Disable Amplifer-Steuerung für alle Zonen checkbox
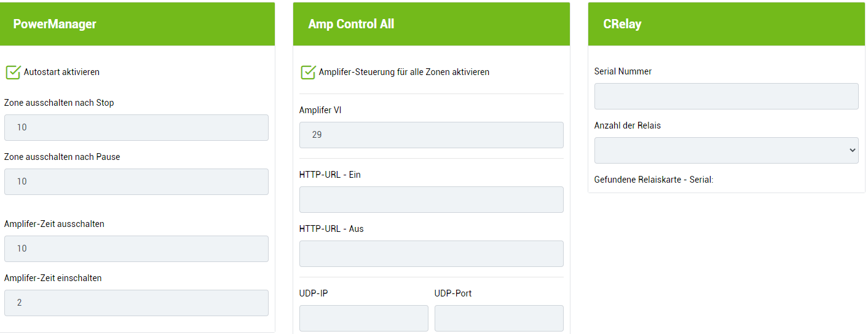 308,73
